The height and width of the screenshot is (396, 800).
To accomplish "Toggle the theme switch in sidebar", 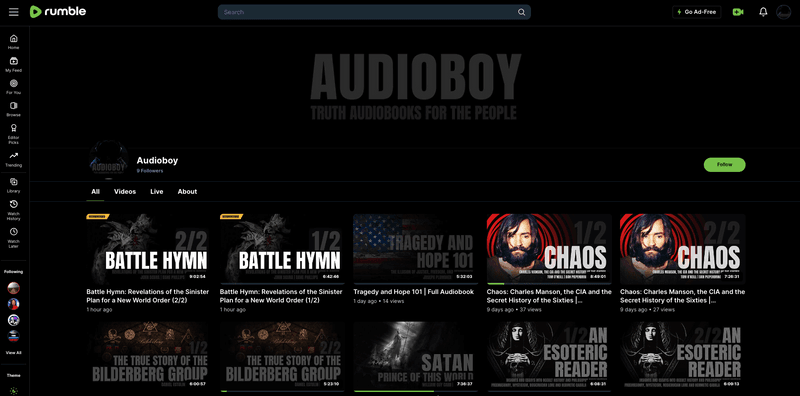I will pyautogui.click(x=14, y=391).
